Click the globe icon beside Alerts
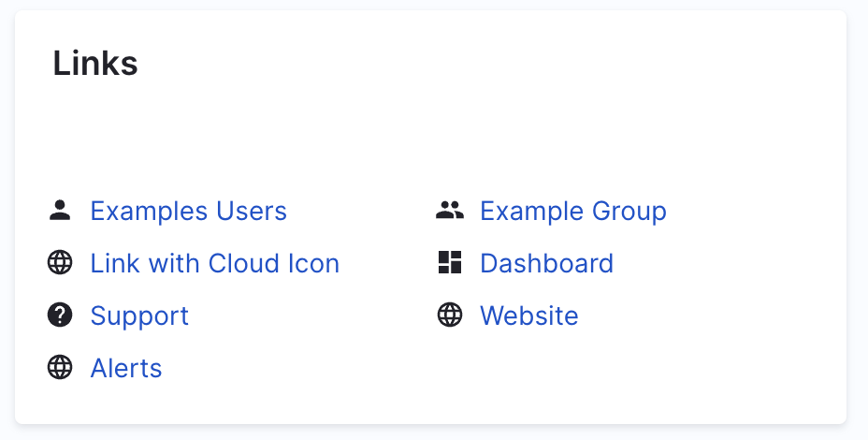The height and width of the screenshot is (440, 868). (x=60, y=368)
